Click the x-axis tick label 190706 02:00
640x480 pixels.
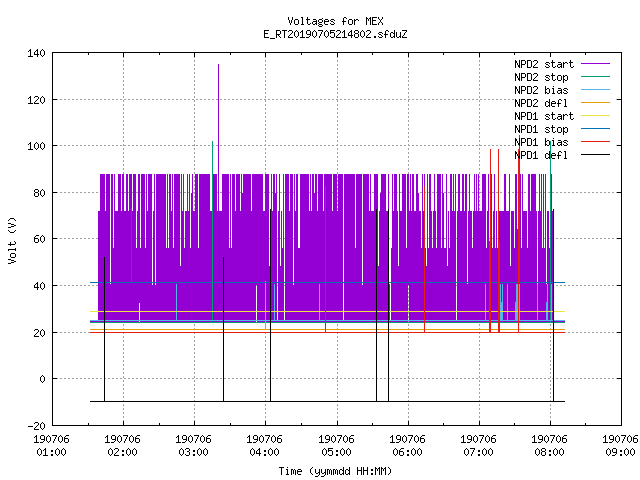click(x=122, y=446)
